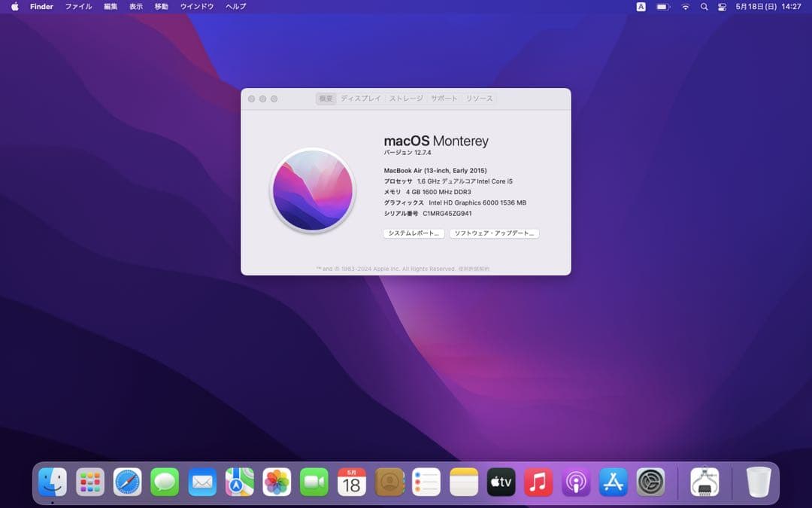Open the ウインドウ menu
Image resolution: width=812 pixels, height=508 pixels.
pyautogui.click(x=197, y=7)
